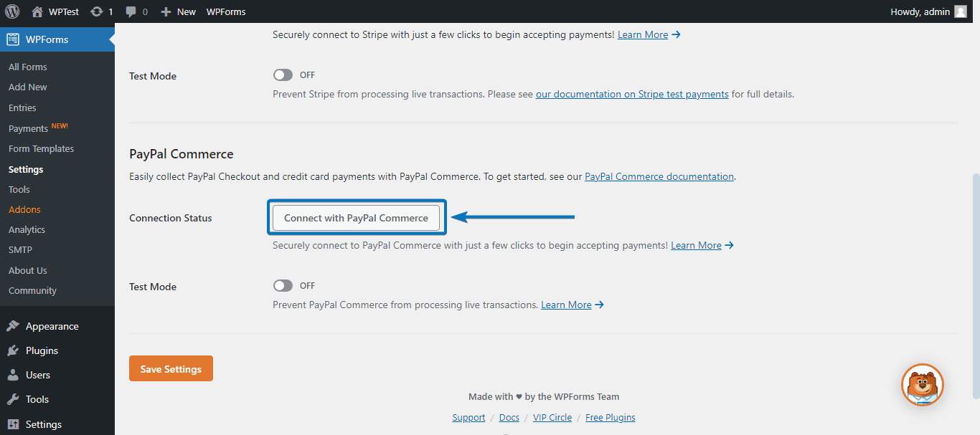This screenshot has height=435, width=980.
Task: Click the Stripe Test Mode label
Action: (153, 76)
